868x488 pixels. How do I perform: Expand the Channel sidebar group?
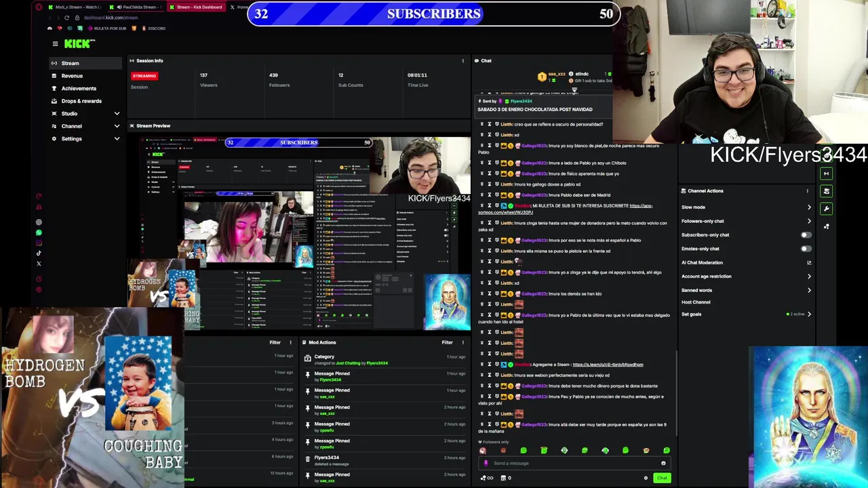click(x=85, y=126)
